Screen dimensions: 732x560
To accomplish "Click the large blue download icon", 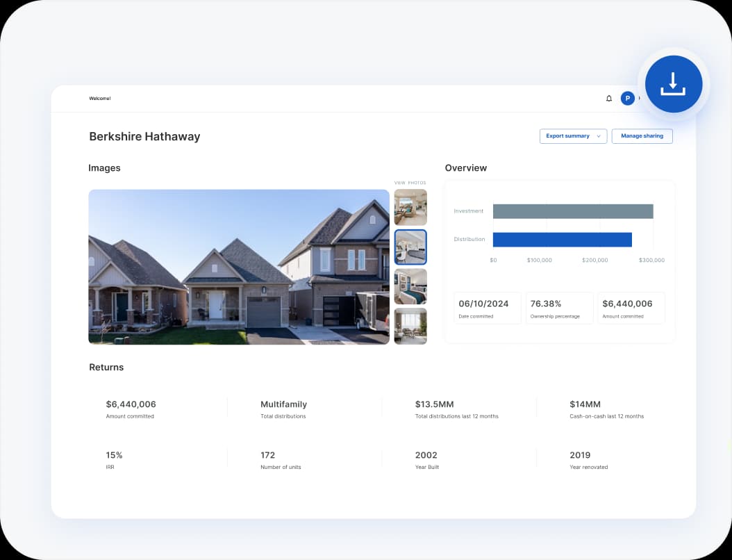I will [x=673, y=84].
